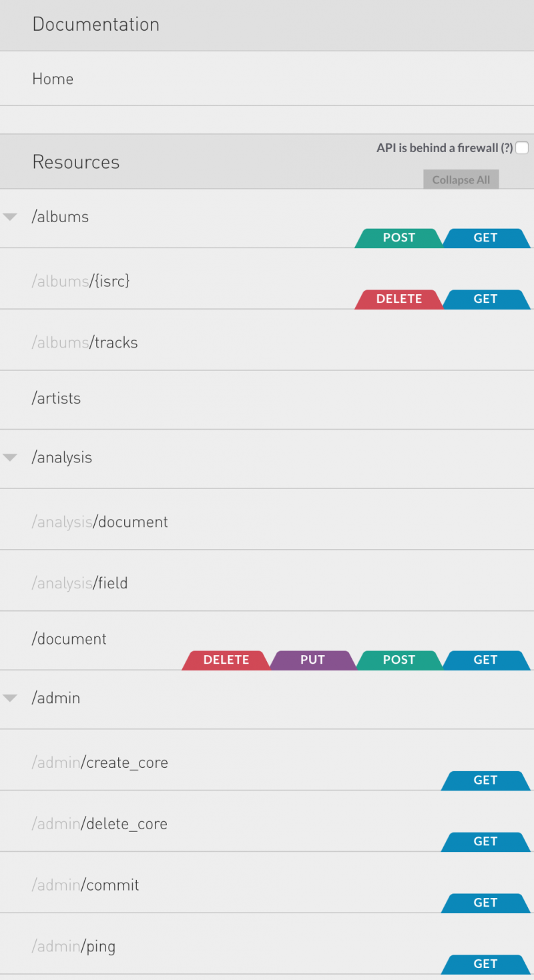Open the Home documentation item
This screenshot has width=534, height=980.
tap(53, 79)
